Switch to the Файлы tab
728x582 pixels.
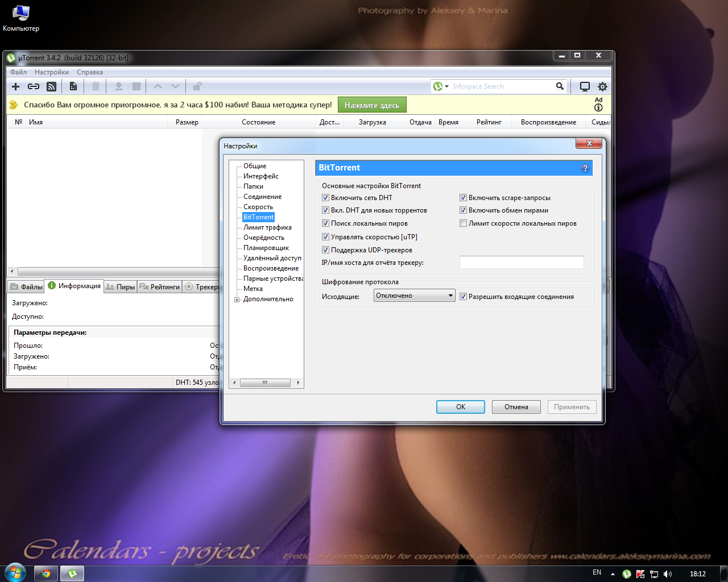26,287
